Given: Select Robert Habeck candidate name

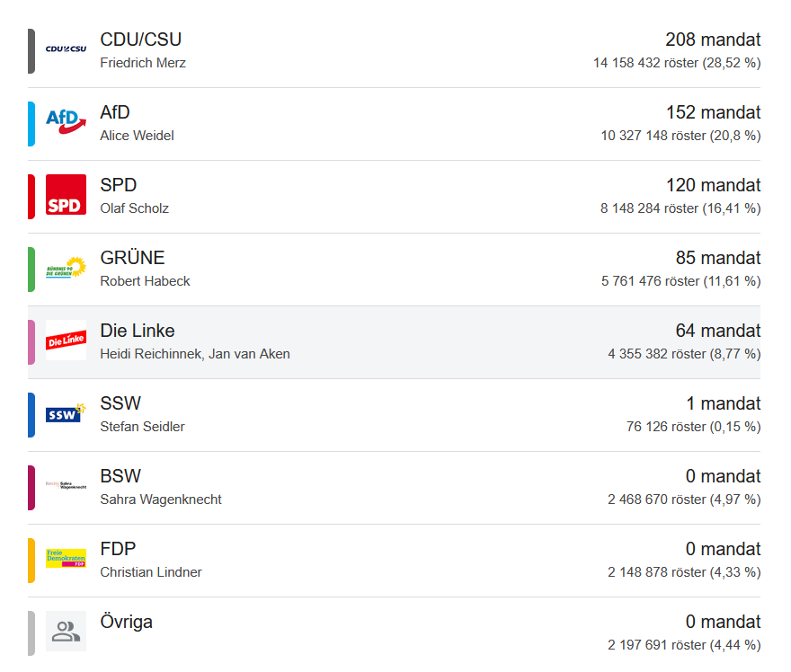Looking at the screenshot, I should point(145,281).
